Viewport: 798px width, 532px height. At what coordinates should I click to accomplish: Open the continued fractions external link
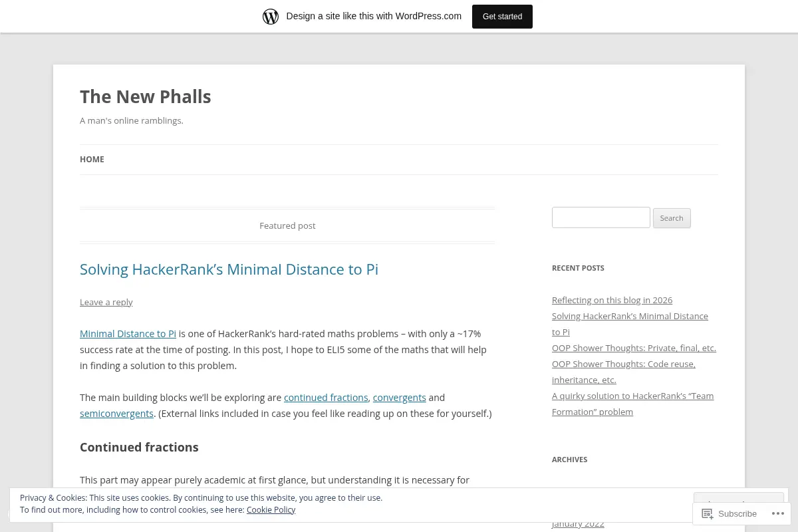326,398
